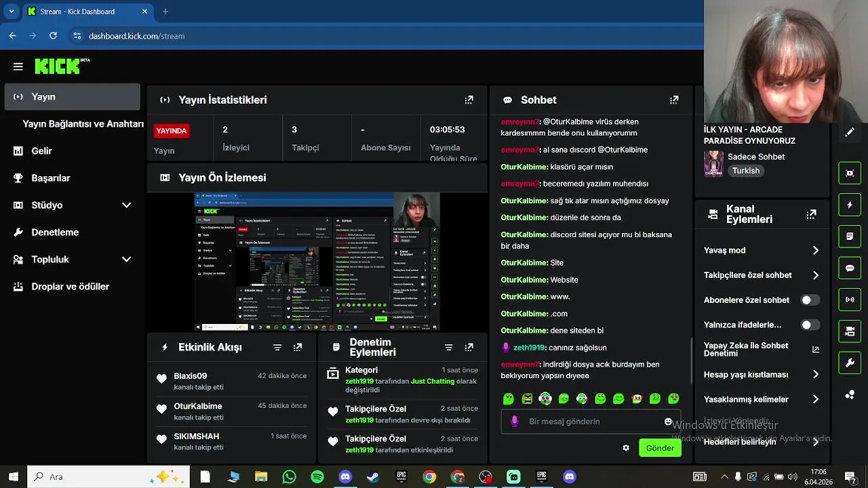
Task: Click SIKIMSHAH follow event row
Action: tap(232, 442)
